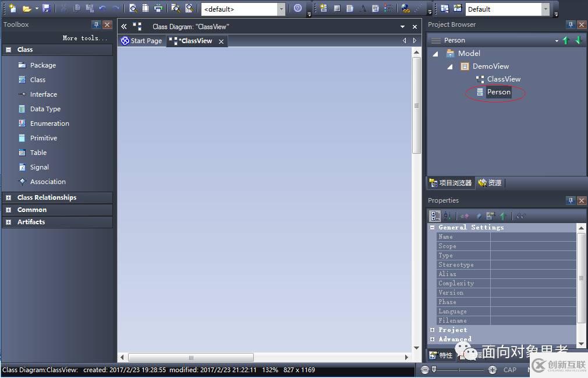The image size is (588, 378).
Task: Collapse the Class toolbox group
Action: click(9, 50)
